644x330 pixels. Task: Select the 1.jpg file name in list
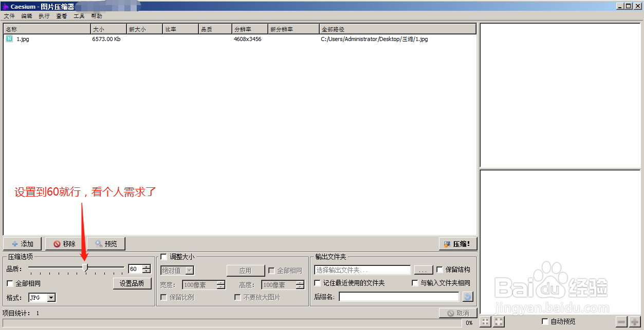pyautogui.click(x=23, y=39)
